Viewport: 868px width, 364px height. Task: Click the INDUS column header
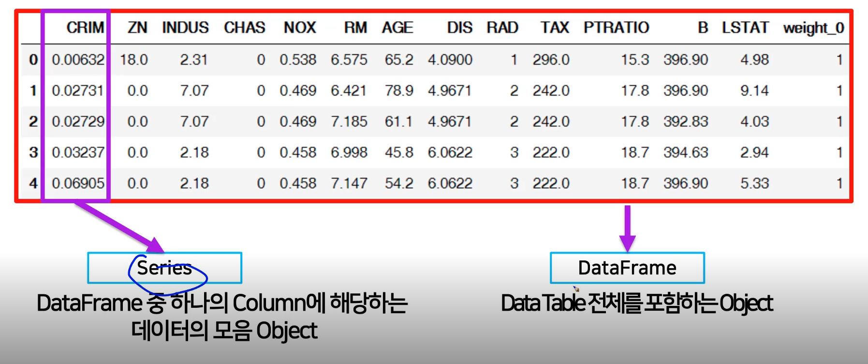click(185, 28)
